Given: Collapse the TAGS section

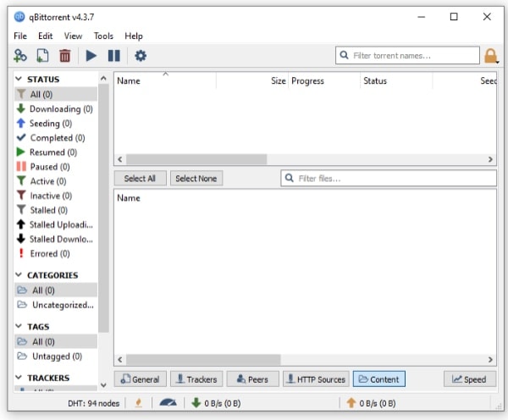Looking at the screenshot, I should point(19,326).
